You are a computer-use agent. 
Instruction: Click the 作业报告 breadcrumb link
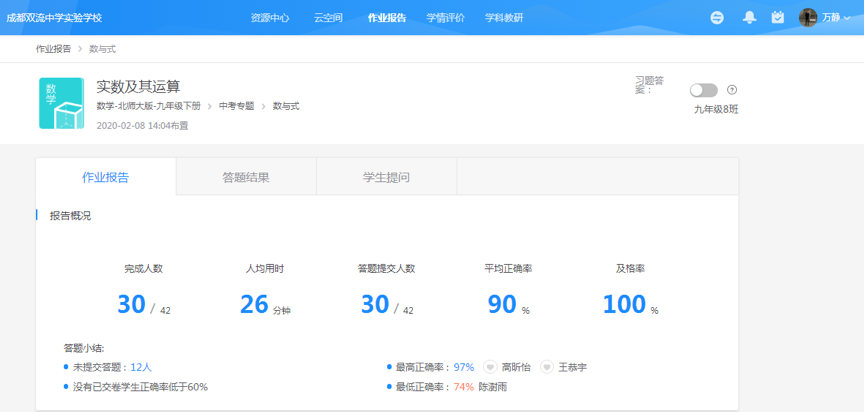[x=53, y=49]
